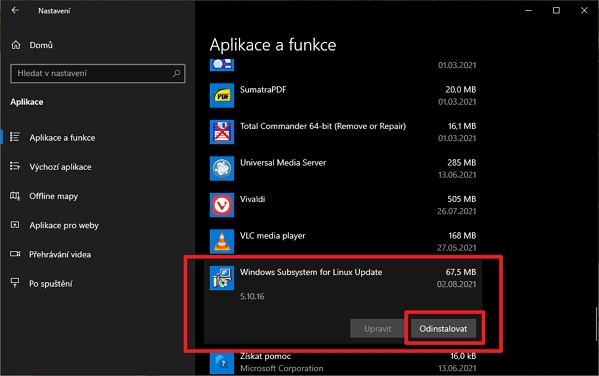Image resolution: width=599 pixels, height=376 pixels.
Task: Open Offline mapy section
Action: [53, 196]
